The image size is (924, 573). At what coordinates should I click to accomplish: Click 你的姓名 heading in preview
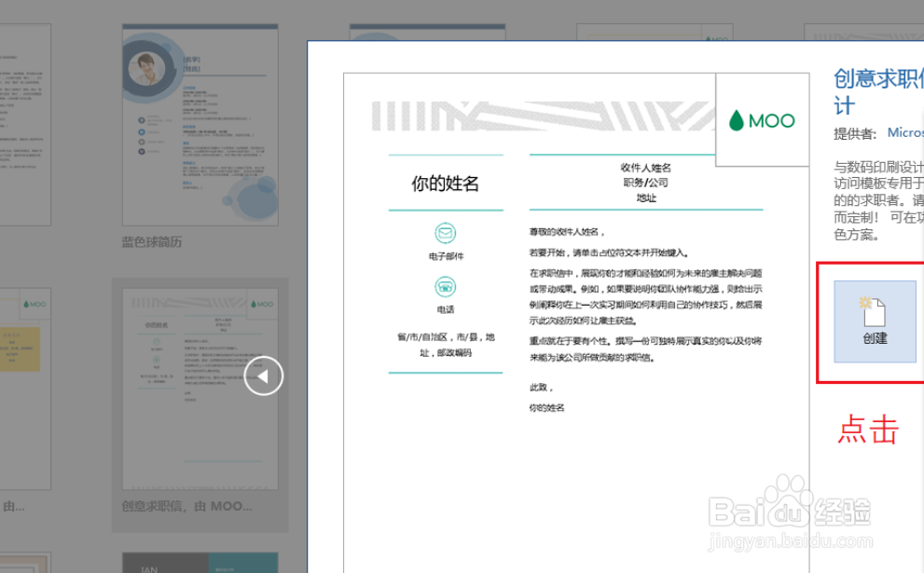(x=445, y=184)
